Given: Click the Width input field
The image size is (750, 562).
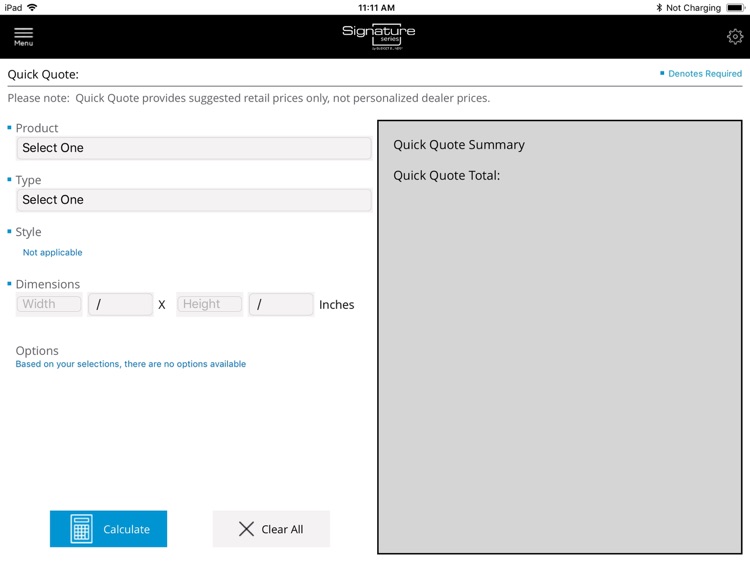Looking at the screenshot, I should tap(49, 304).
